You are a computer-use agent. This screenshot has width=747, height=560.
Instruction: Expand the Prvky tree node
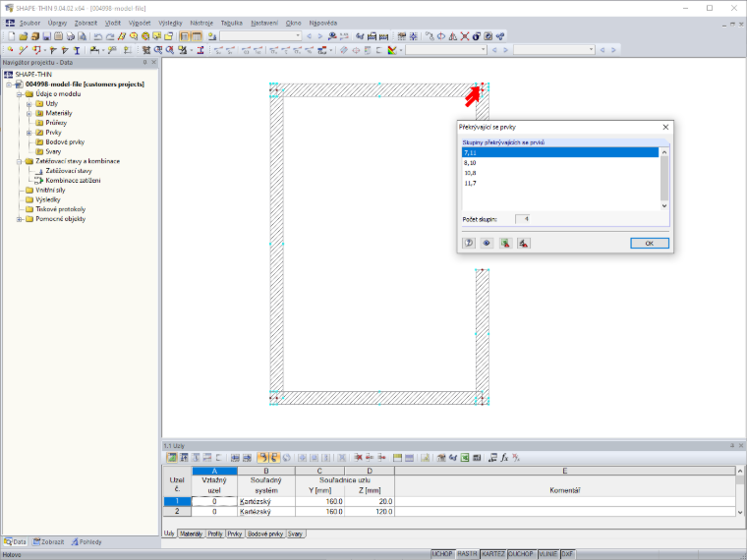(x=29, y=133)
